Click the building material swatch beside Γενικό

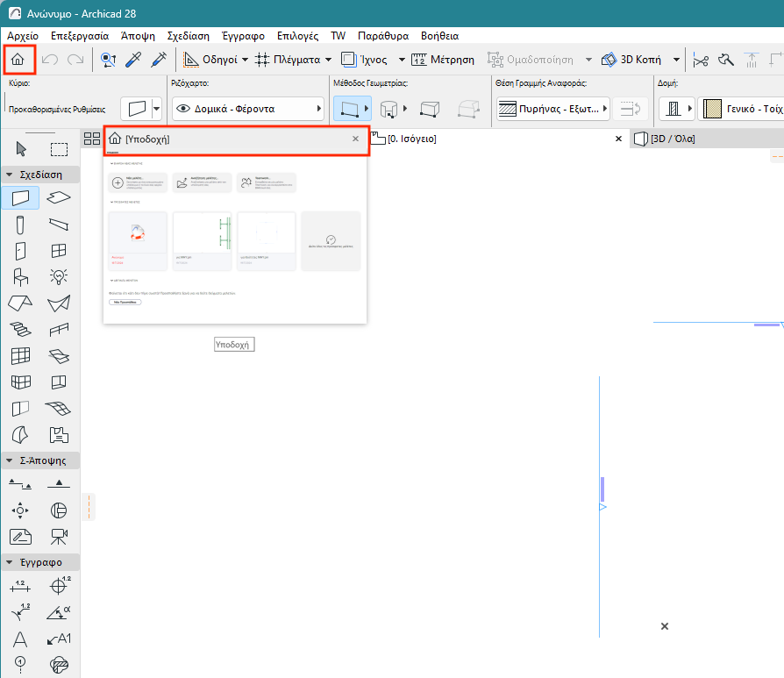click(712, 109)
